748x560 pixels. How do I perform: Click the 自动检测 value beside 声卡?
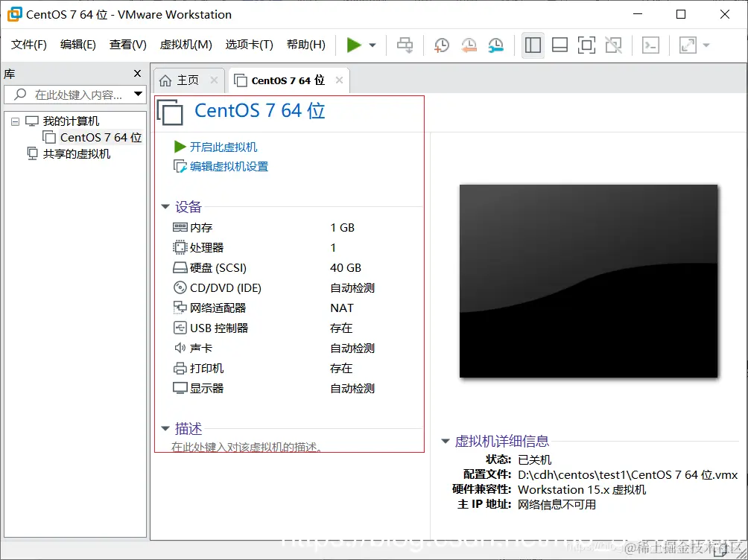click(352, 349)
